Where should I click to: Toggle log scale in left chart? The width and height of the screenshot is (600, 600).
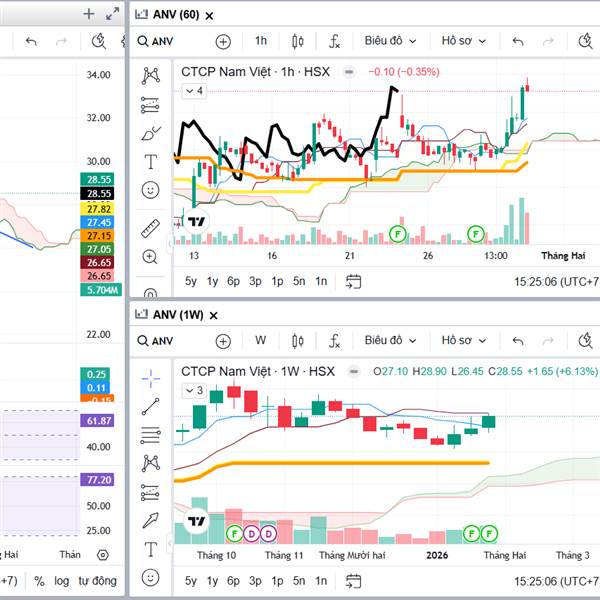click(62, 581)
